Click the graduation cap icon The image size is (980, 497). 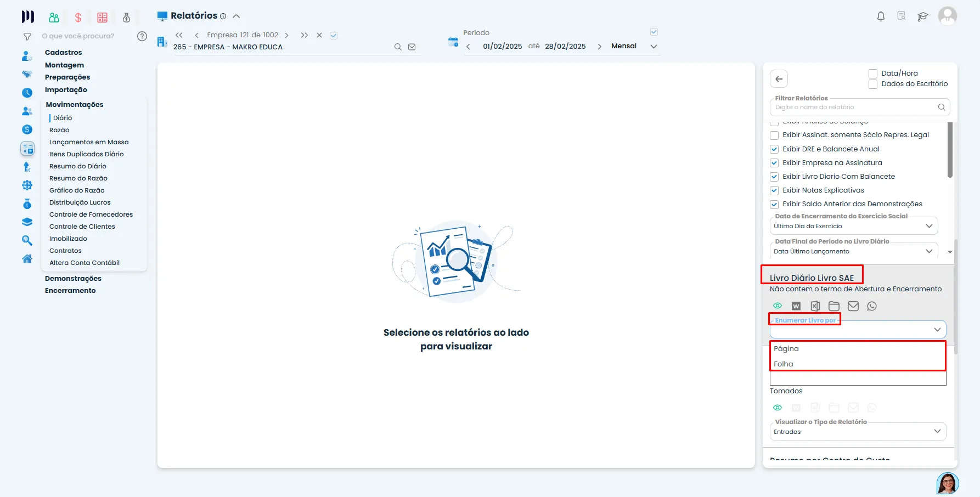[923, 16]
